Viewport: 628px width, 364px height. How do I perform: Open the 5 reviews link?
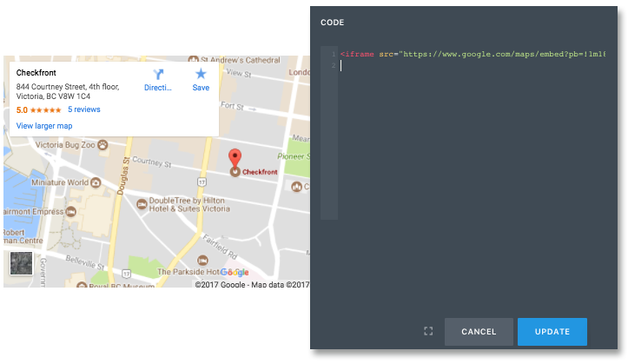click(83, 109)
